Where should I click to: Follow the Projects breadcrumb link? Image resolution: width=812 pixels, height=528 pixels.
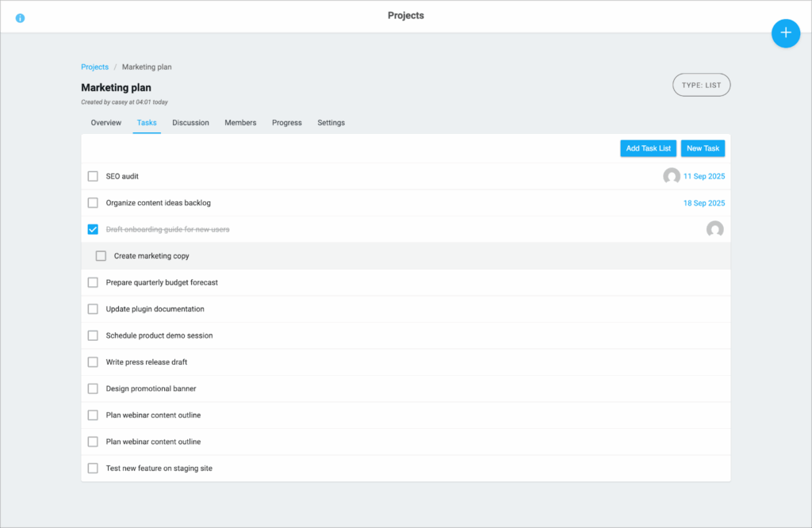[x=94, y=67]
